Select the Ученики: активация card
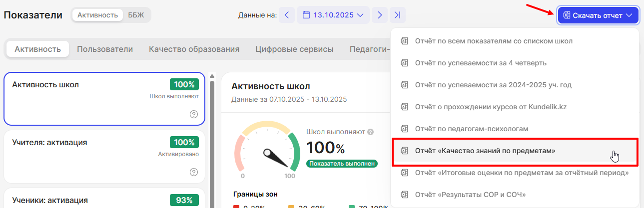The height and width of the screenshot is (208, 644). click(104, 200)
